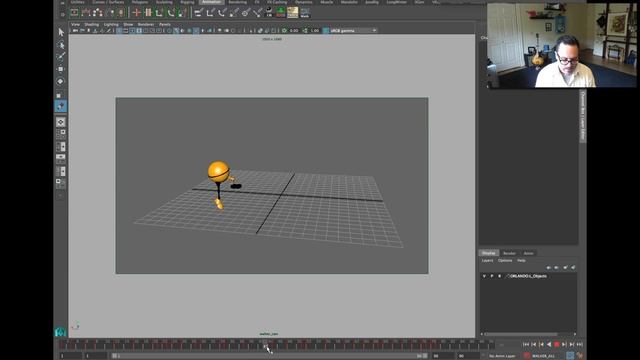Switch to single perspective view layout
This screenshot has height=360, width=640.
[61, 122]
